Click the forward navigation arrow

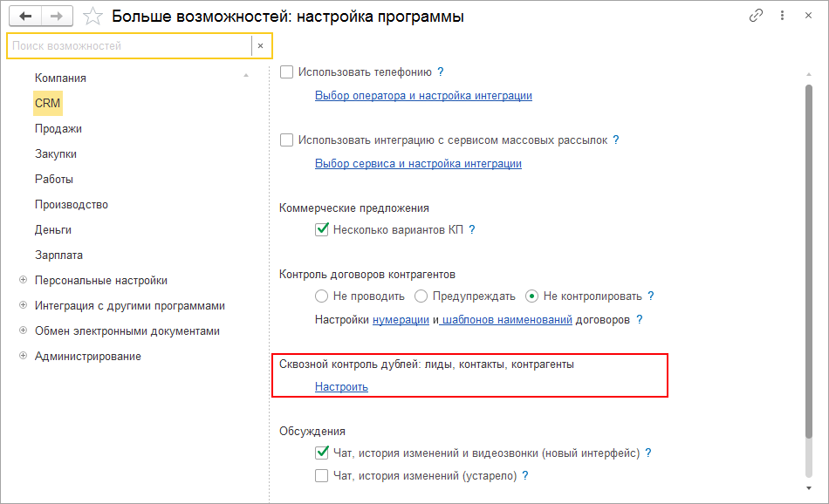(x=57, y=16)
